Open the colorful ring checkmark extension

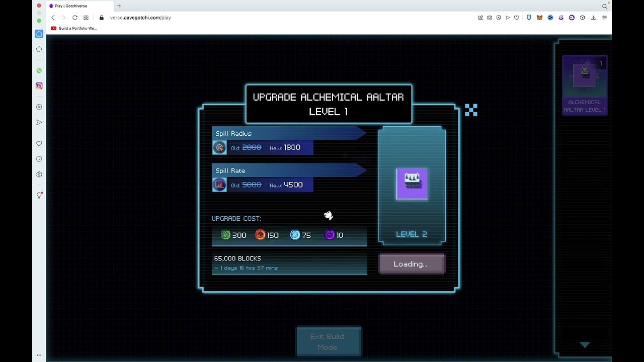coord(561,18)
